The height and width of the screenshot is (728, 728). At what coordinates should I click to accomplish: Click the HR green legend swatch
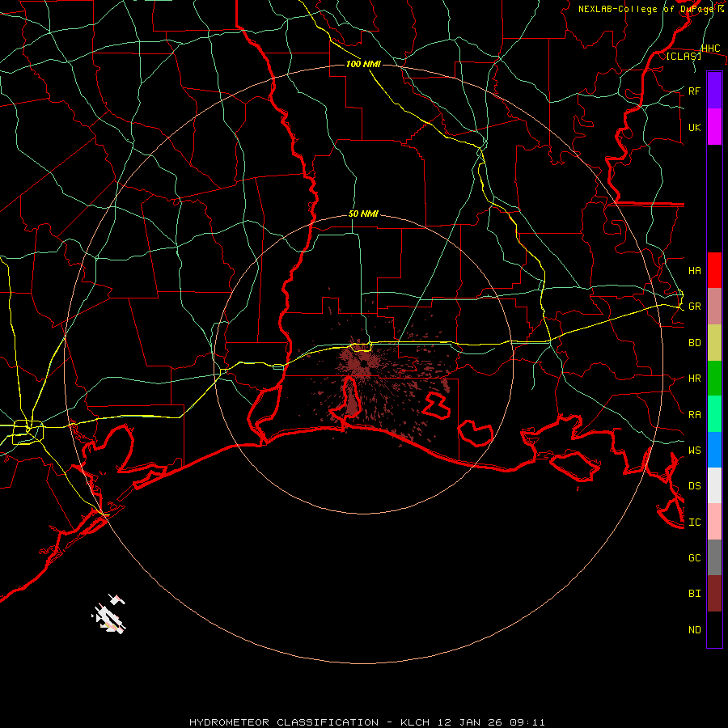click(714, 378)
